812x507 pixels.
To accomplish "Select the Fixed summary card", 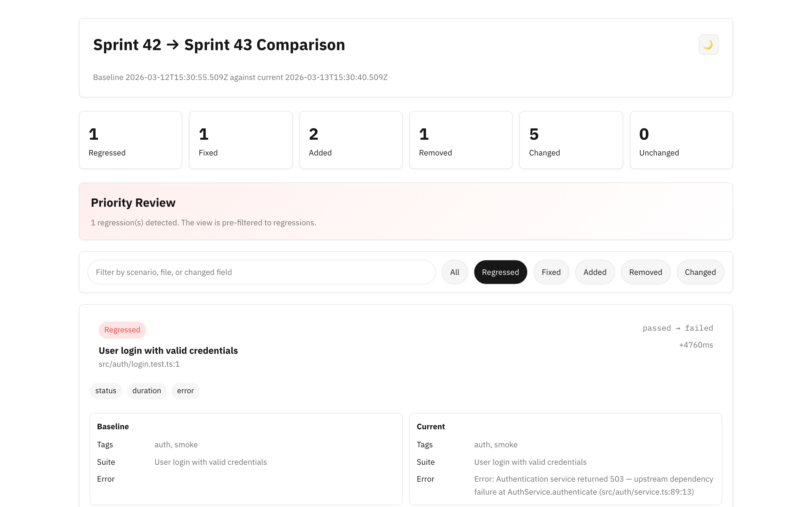I will [240, 139].
